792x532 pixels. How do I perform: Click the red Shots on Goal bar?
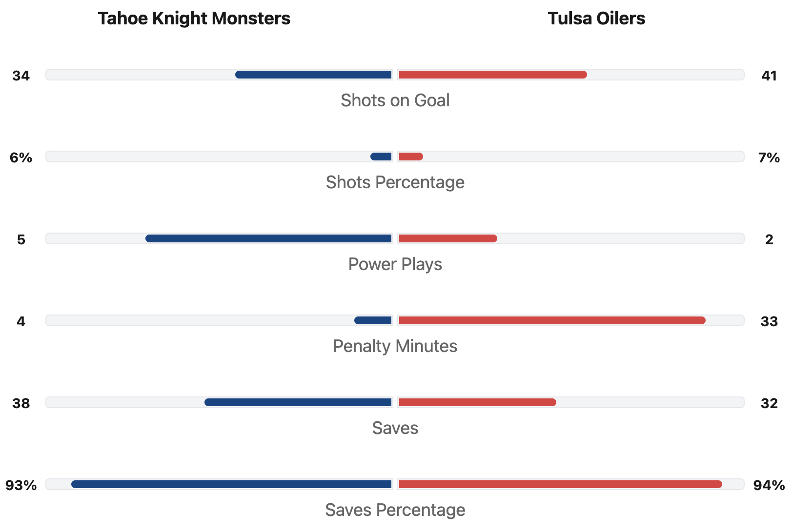click(492, 75)
